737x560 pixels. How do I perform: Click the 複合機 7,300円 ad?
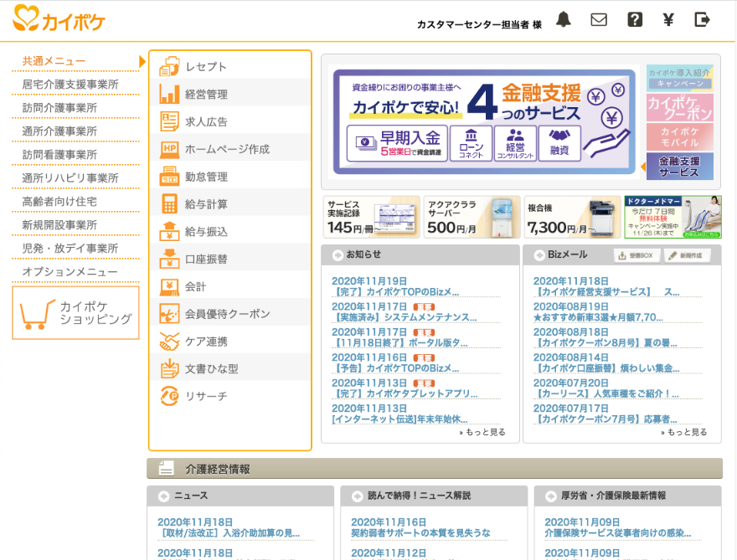573,217
